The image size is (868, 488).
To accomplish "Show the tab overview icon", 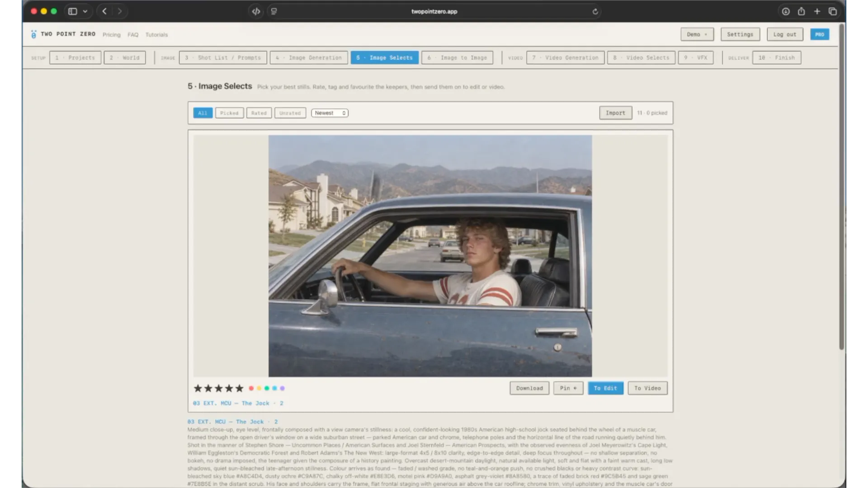I will click(832, 11).
